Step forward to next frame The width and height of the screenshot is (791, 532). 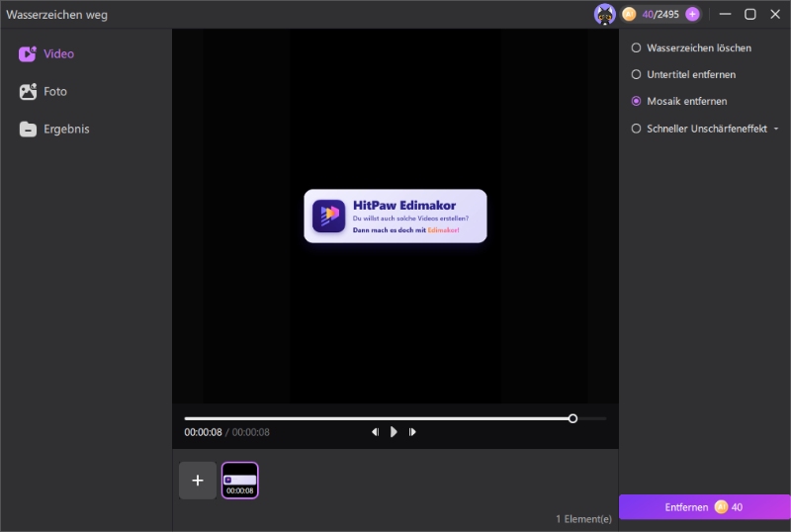pyautogui.click(x=412, y=432)
